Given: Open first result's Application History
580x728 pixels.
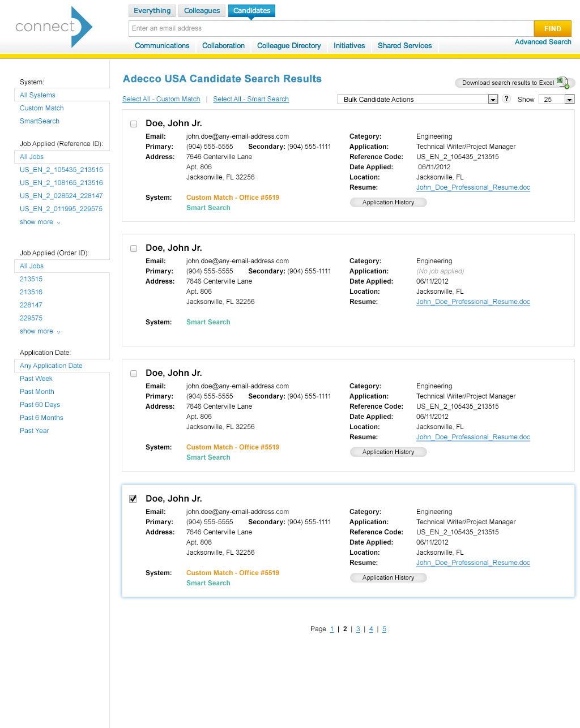Looking at the screenshot, I should pyautogui.click(x=389, y=202).
